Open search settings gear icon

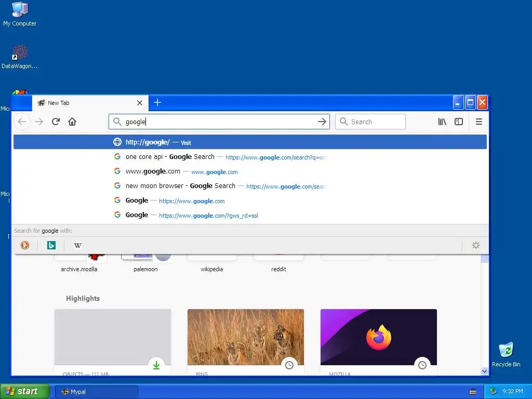476,245
